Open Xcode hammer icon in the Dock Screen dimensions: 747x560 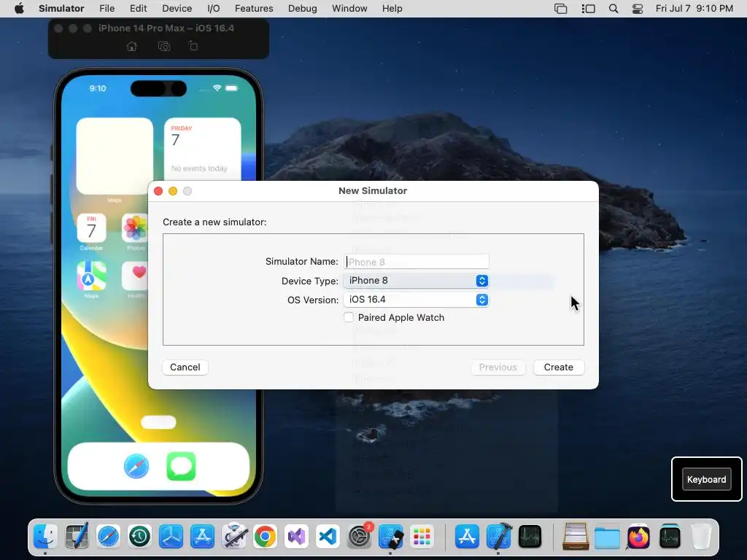[499, 537]
